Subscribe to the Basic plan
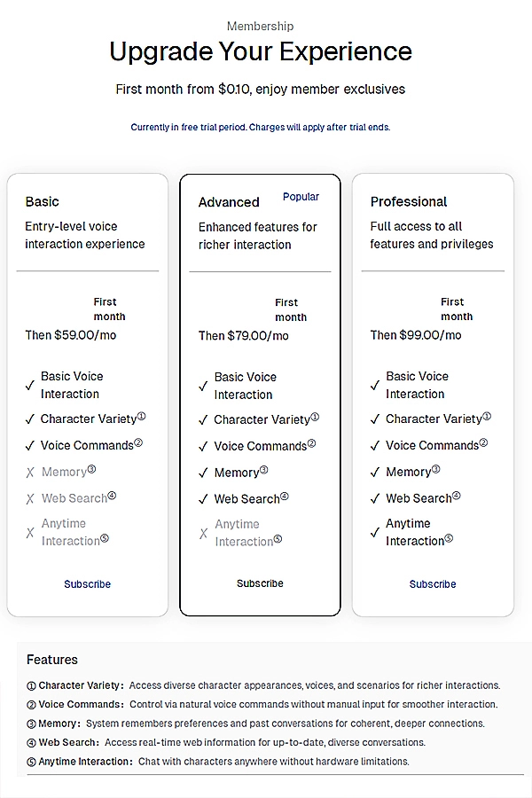The image size is (532, 798). pos(87,584)
